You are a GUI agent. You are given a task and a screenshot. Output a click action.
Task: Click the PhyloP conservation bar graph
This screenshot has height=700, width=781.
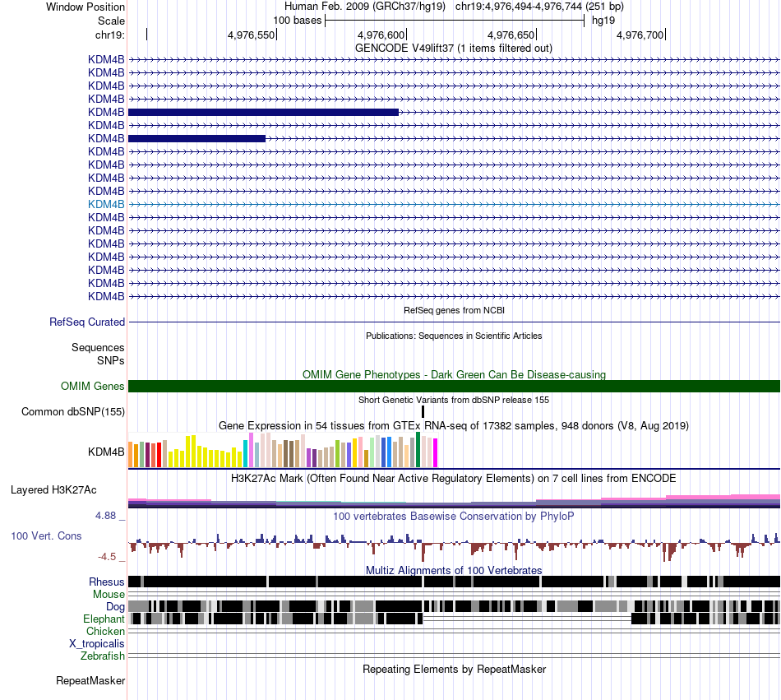coord(454,545)
